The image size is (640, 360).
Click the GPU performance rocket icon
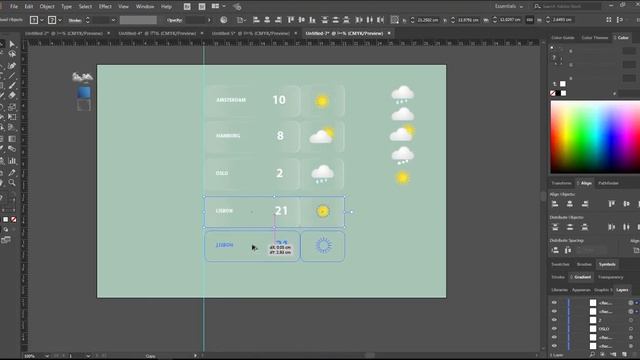(x=237, y=7)
